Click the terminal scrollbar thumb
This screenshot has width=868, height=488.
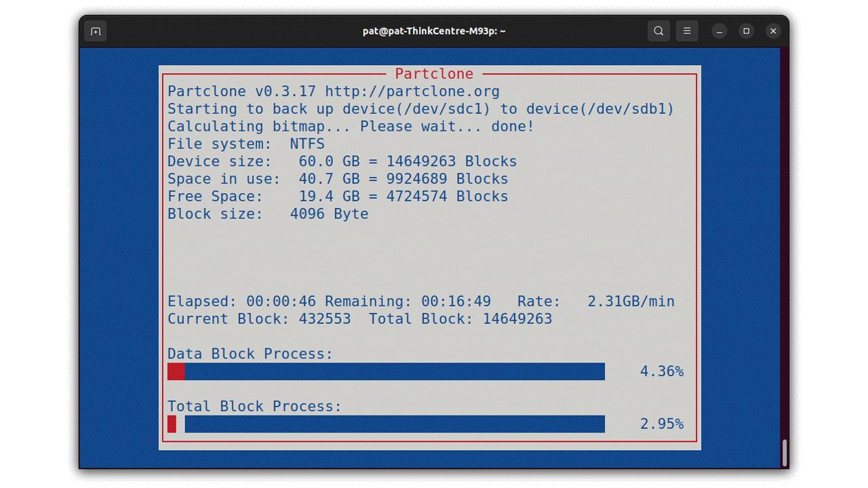click(x=785, y=453)
